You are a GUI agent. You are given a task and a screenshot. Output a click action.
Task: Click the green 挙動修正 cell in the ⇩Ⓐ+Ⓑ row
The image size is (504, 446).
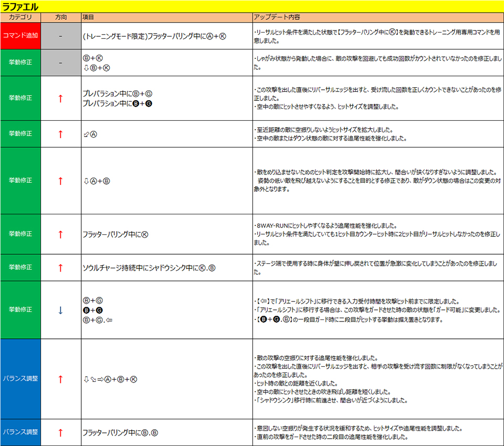(x=20, y=181)
